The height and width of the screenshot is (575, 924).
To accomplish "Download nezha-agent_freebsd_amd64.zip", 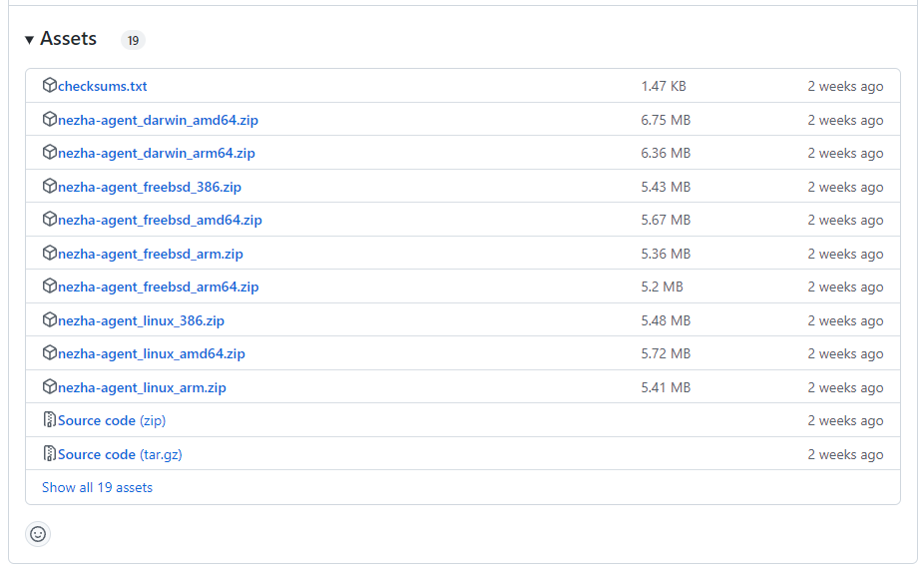I will pyautogui.click(x=160, y=220).
